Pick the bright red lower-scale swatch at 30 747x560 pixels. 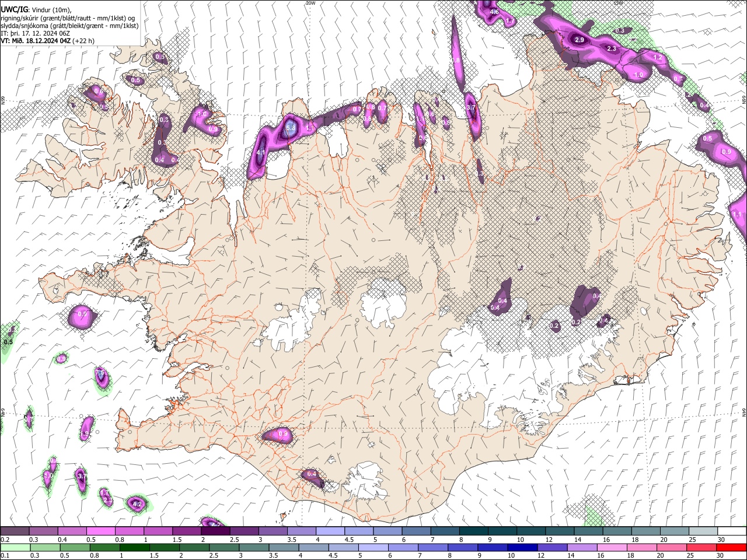[732, 547]
